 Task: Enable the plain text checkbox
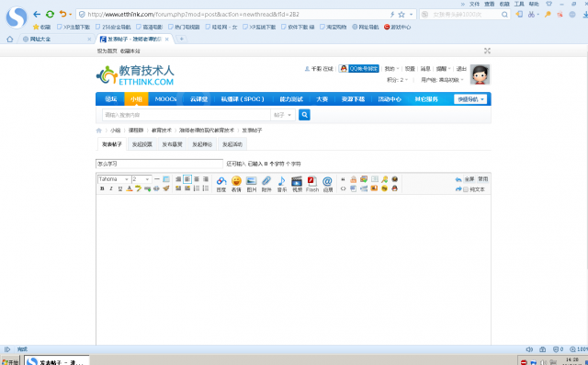[x=466, y=189]
